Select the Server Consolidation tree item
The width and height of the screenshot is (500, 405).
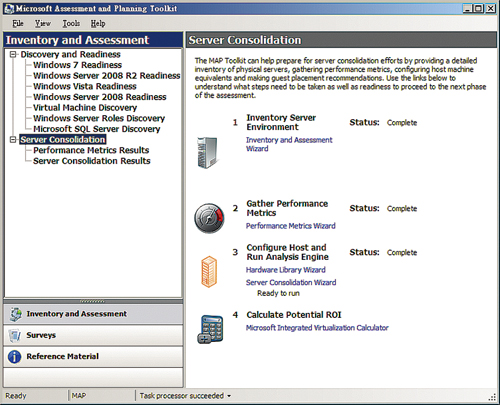[63, 139]
